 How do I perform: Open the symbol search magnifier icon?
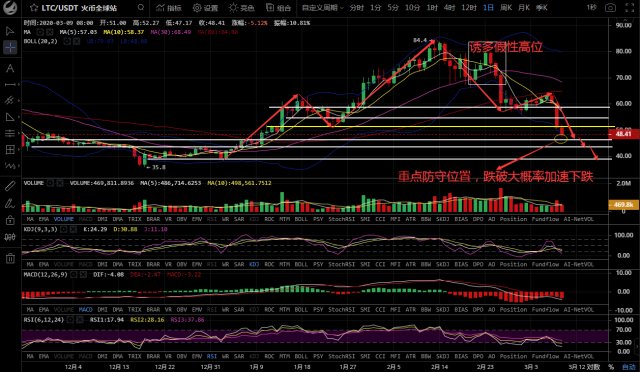pos(140,7)
